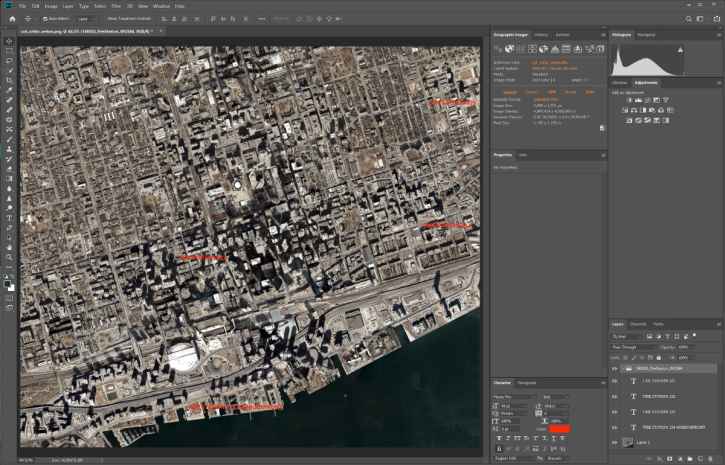Select the Move tool in the toolbar
Viewport: 725px width, 465px height.
tap(9, 41)
